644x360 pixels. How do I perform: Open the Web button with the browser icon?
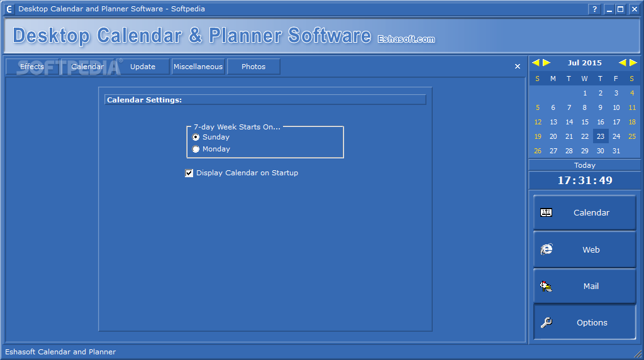584,249
